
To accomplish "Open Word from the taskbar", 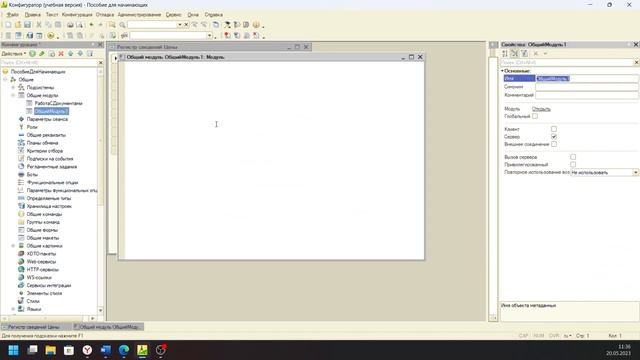I will coord(105,350).
